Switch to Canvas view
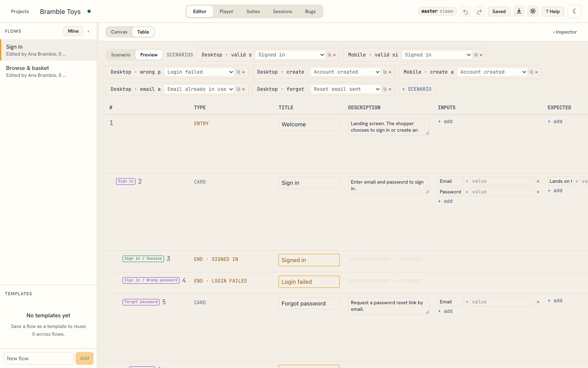 pyautogui.click(x=119, y=32)
